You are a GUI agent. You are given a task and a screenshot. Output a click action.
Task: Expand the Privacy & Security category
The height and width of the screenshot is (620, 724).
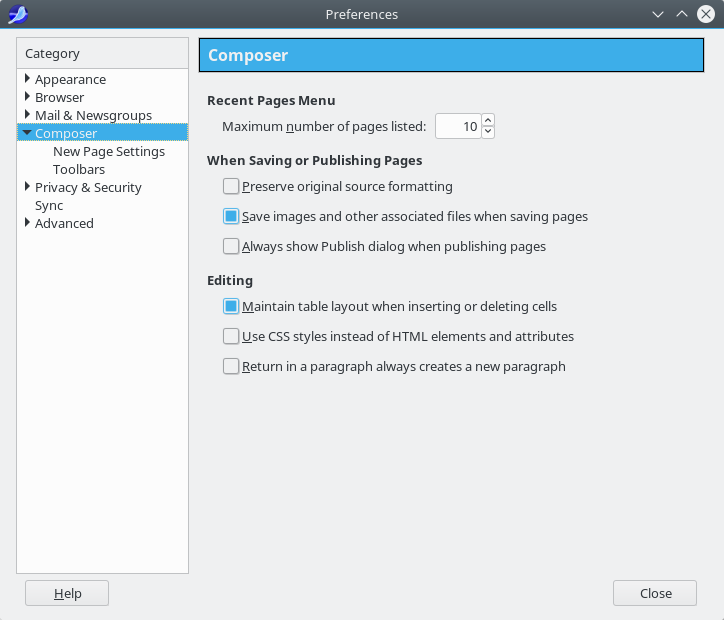click(x=27, y=187)
